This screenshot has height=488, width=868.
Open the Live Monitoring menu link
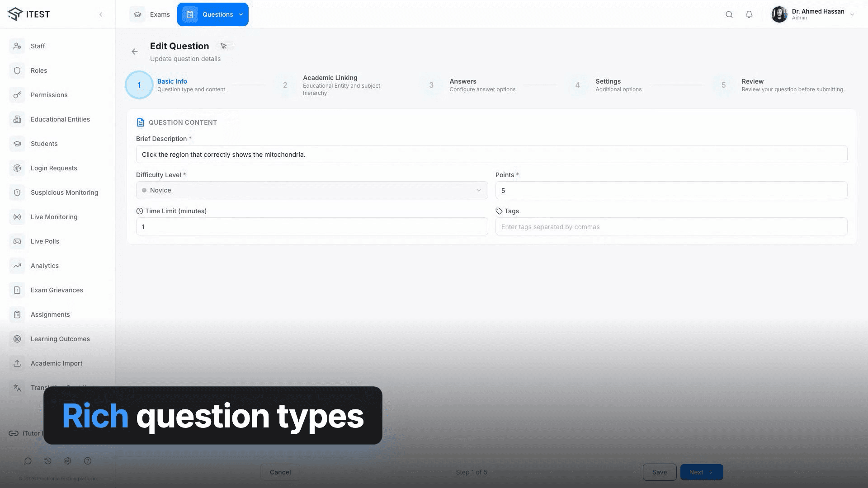point(54,217)
